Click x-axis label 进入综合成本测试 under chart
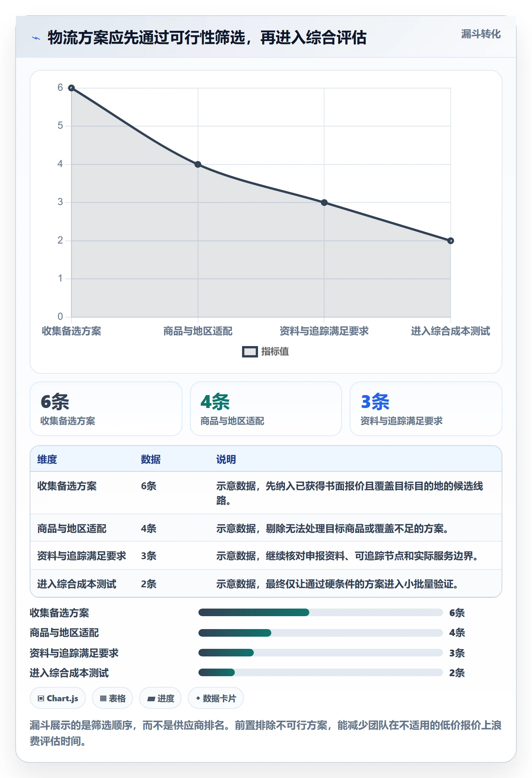This screenshot has width=532, height=778. [451, 331]
